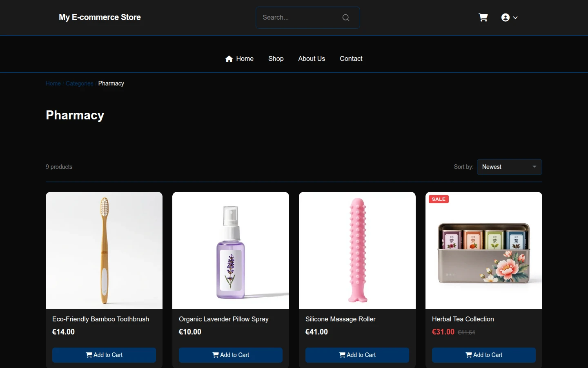
Task: Expand the account dropdown chevron
Action: pyautogui.click(x=515, y=18)
